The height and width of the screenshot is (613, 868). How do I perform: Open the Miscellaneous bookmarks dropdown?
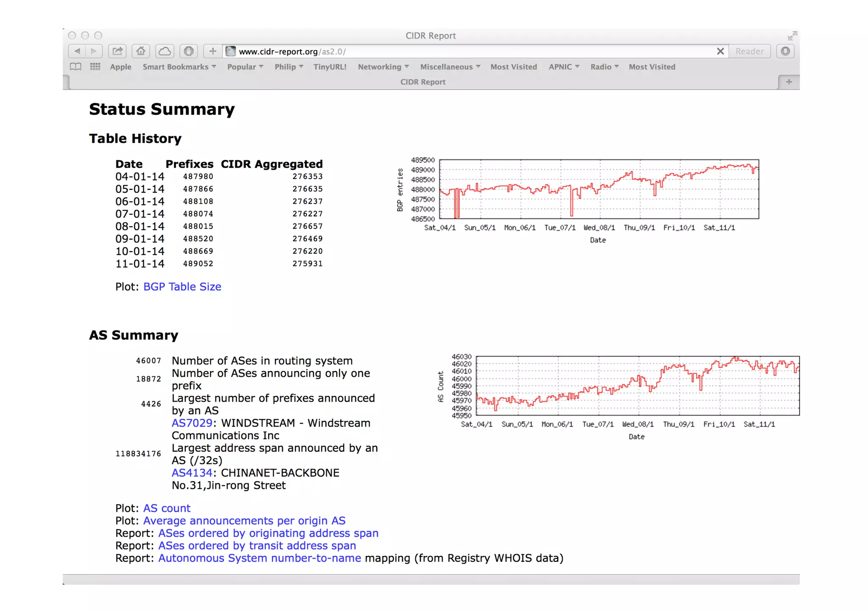(x=450, y=67)
